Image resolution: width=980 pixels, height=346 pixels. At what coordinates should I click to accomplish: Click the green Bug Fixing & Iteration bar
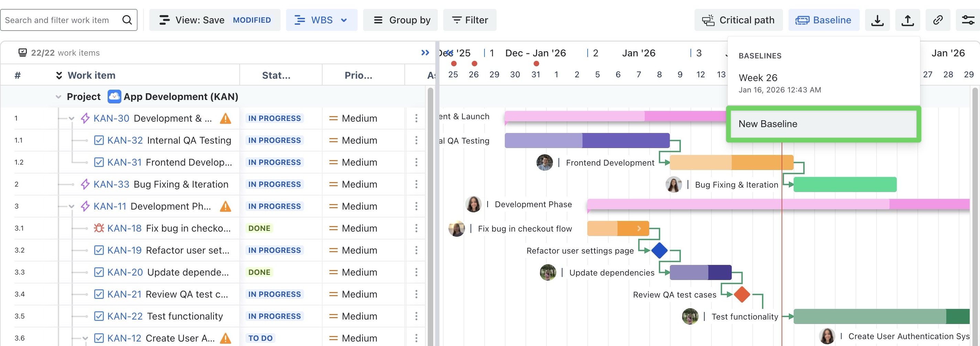845,185
